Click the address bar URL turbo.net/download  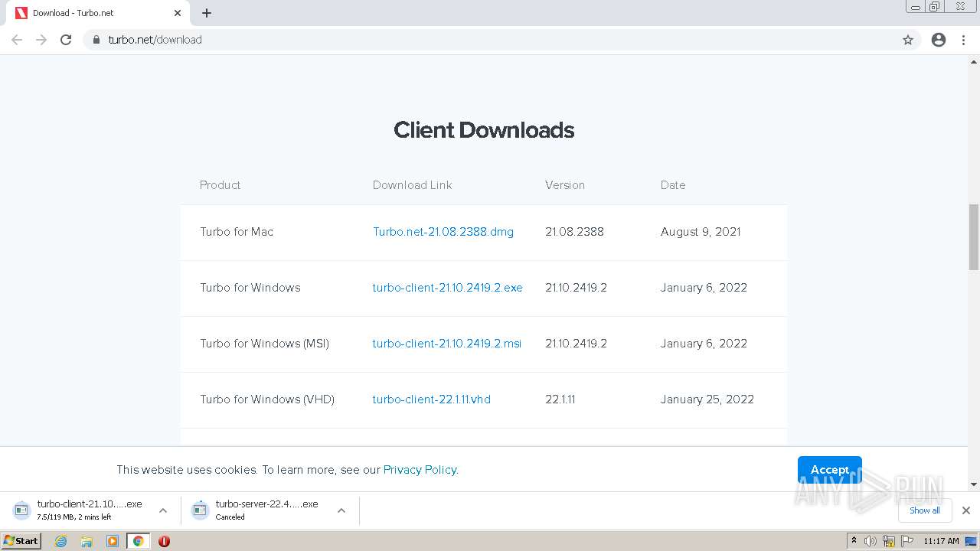tap(155, 40)
